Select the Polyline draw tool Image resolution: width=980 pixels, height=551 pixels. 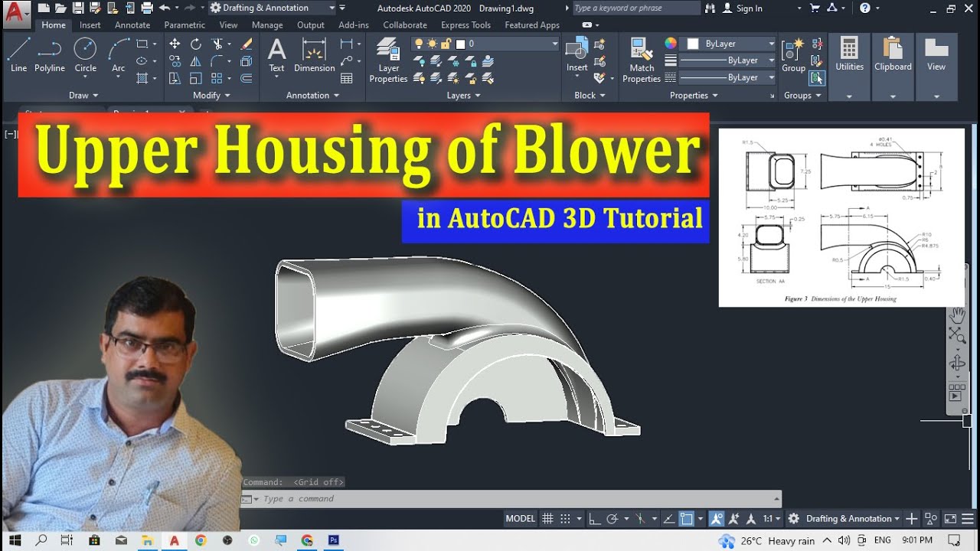coord(50,54)
